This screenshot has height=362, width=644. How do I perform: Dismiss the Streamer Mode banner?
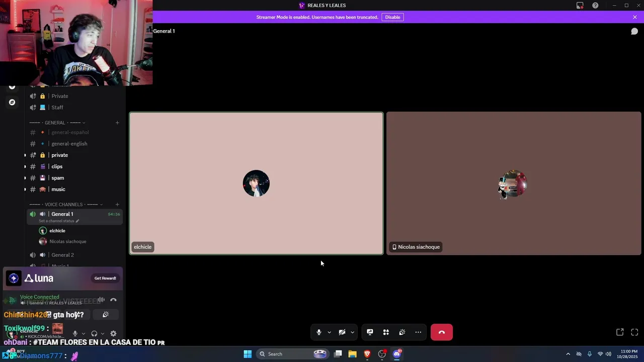pyautogui.click(x=635, y=17)
